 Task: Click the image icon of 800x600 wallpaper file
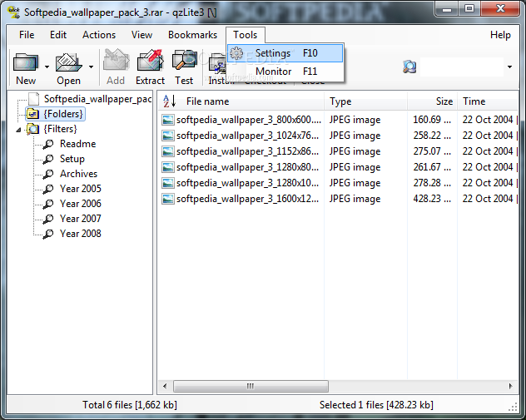(168, 120)
